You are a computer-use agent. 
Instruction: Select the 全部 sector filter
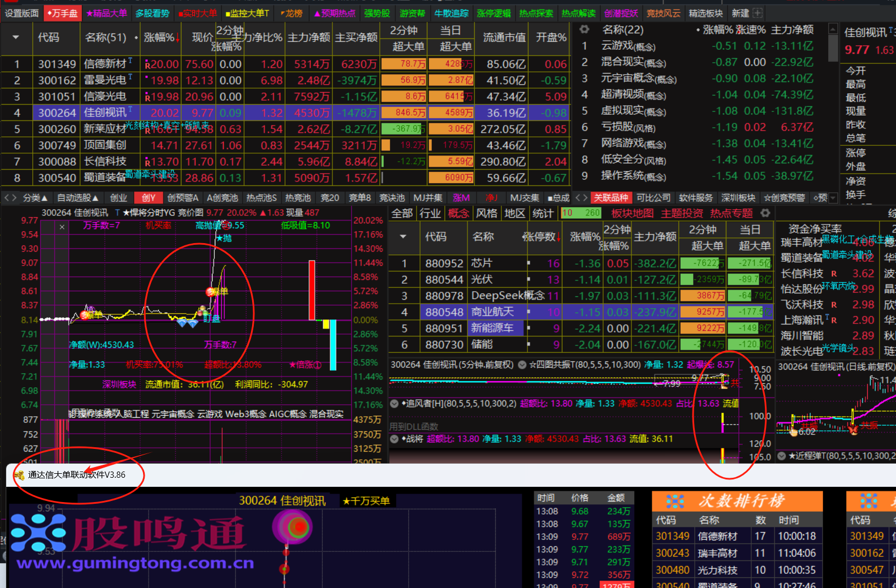click(402, 213)
